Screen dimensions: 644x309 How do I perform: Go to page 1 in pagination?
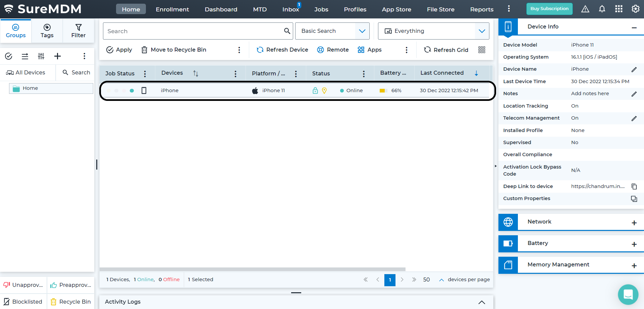390,280
